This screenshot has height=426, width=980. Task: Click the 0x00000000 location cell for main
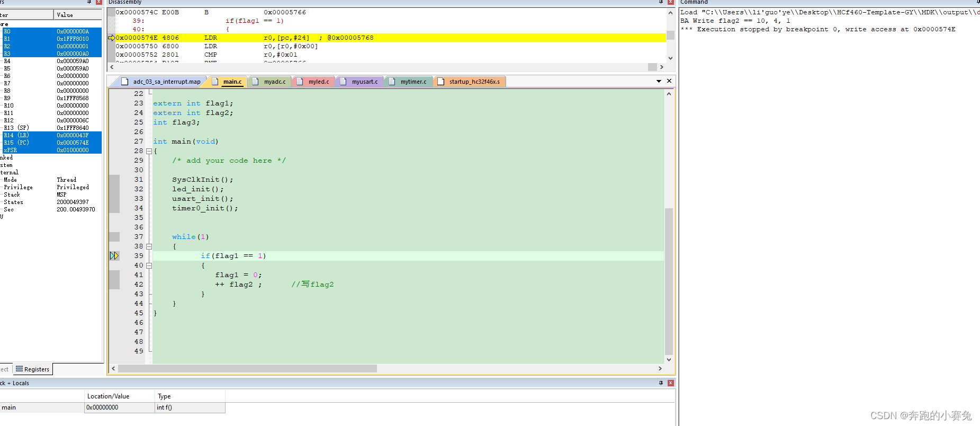[120, 407]
